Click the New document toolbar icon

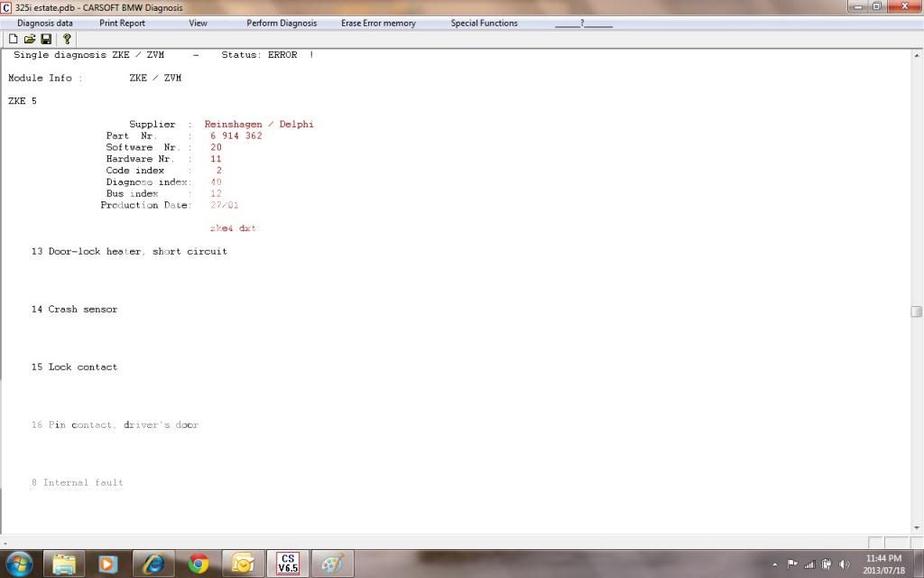click(13, 39)
